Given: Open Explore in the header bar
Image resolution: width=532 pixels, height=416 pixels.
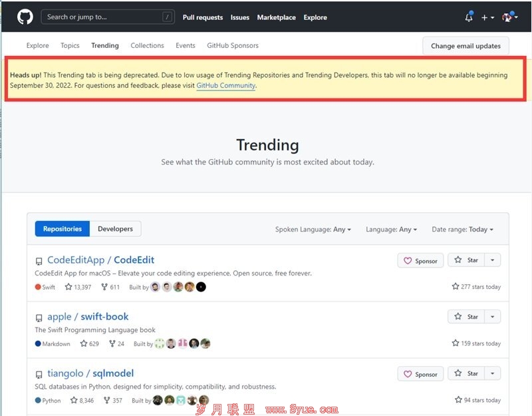Looking at the screenshot, I should (x=315, y=17).
